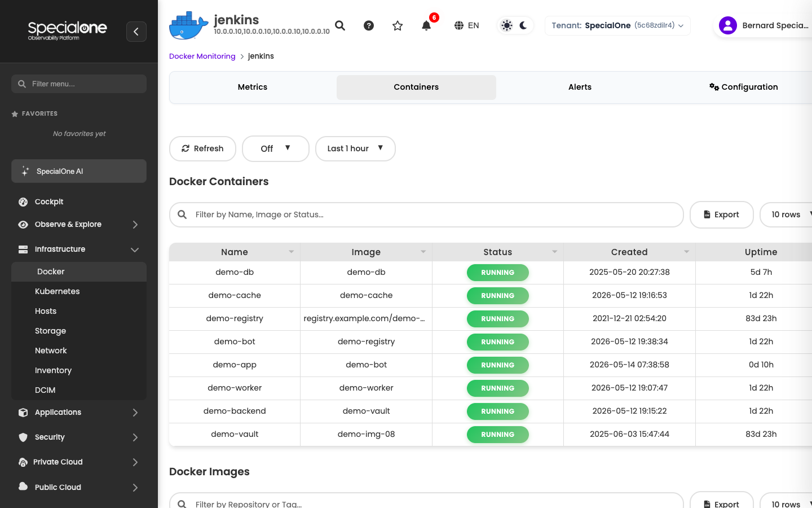Viewport: 812px width, 508px height.
Task: Add page to favorites with star icon
Action: (398, 25)
